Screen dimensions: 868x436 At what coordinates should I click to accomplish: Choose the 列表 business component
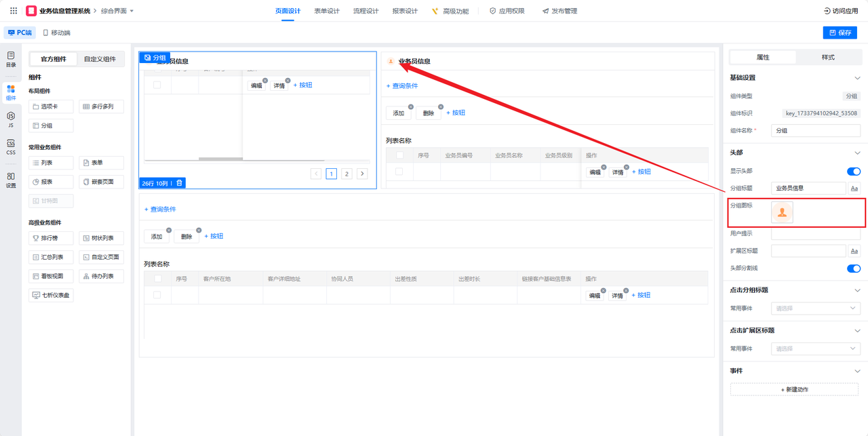(51, 163)
